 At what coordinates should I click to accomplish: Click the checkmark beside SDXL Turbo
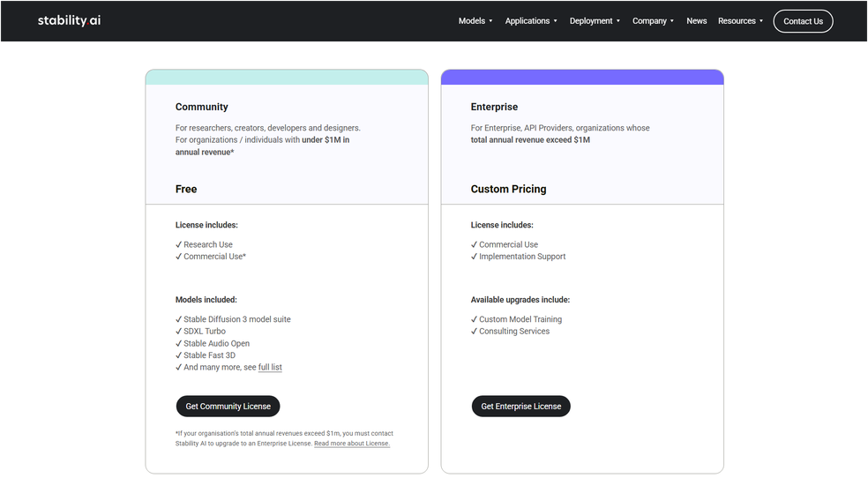[179, 332]
